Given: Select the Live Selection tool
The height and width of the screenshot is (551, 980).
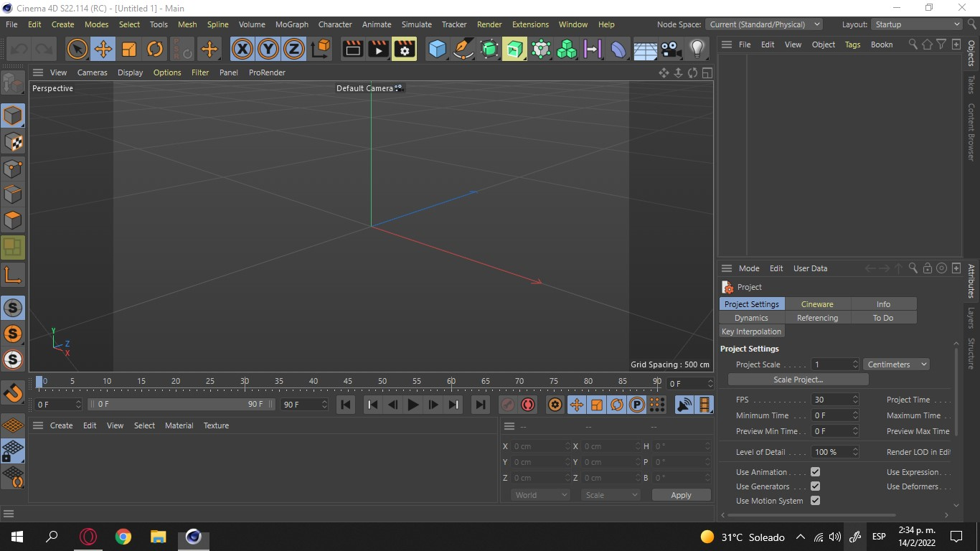Looking at the screenshot, I should point(77,49).
